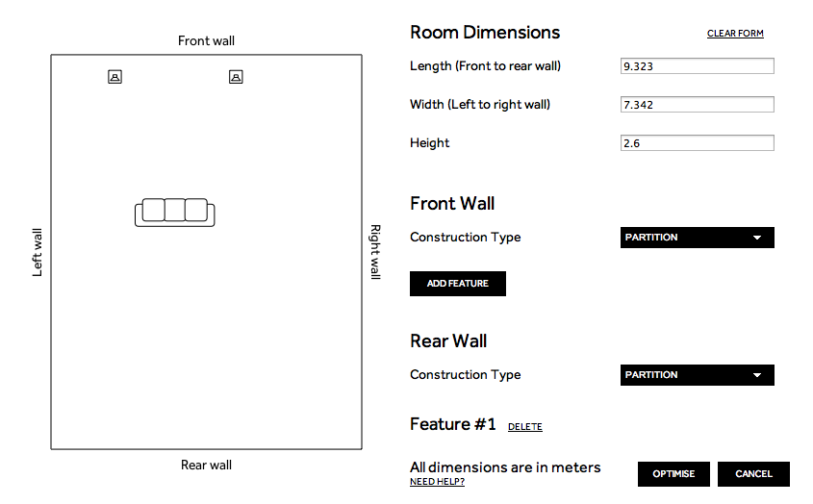Click the Optimise button
Screen dimensions: 813x504
(x=673, y=474)
